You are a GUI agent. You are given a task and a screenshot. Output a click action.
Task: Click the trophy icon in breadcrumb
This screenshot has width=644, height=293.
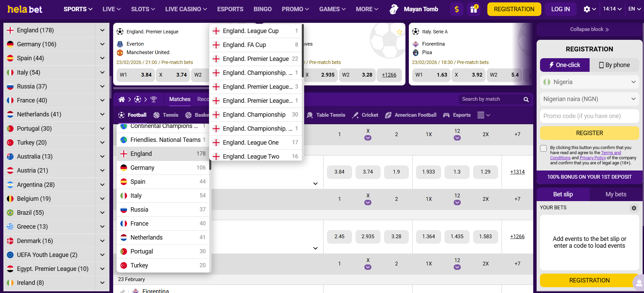pyautogui.click(x=154, y=99)
